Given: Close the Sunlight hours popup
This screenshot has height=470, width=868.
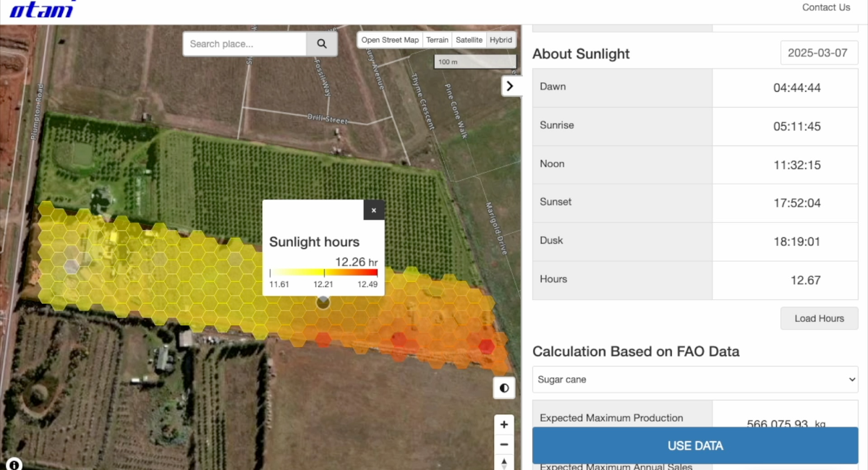Looking at the screenshot, I should pos(374,210).
